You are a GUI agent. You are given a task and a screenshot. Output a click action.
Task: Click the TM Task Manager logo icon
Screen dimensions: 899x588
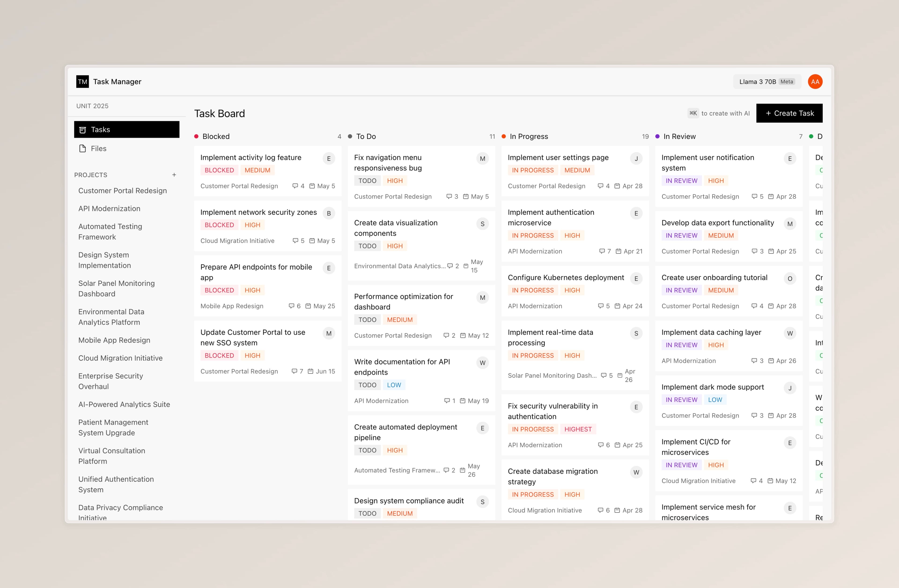(x=83, y=81)
